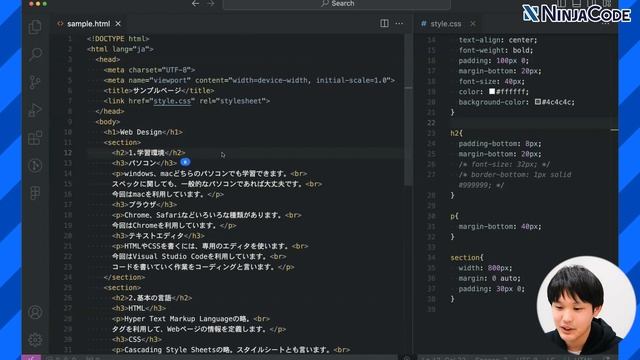Go back with the left arrow
Viewport: 640px width, 360px height.
tap(196, 4)
